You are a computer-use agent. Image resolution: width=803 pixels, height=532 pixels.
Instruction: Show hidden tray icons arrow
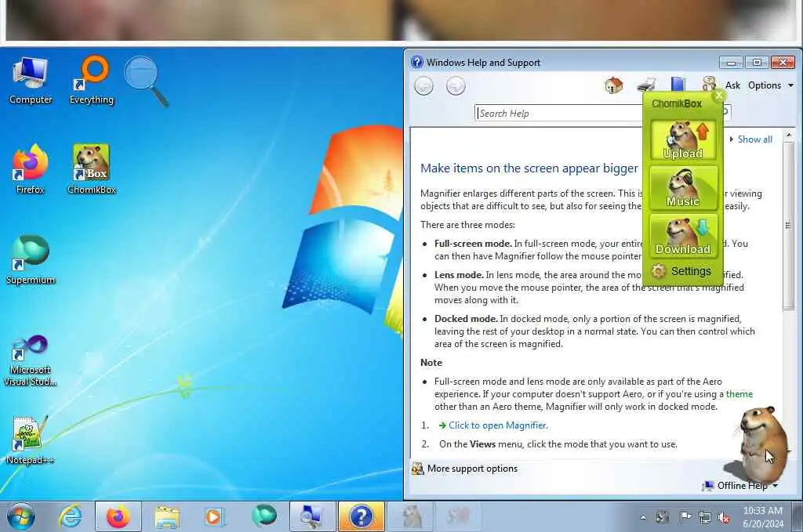pos(643,517)
